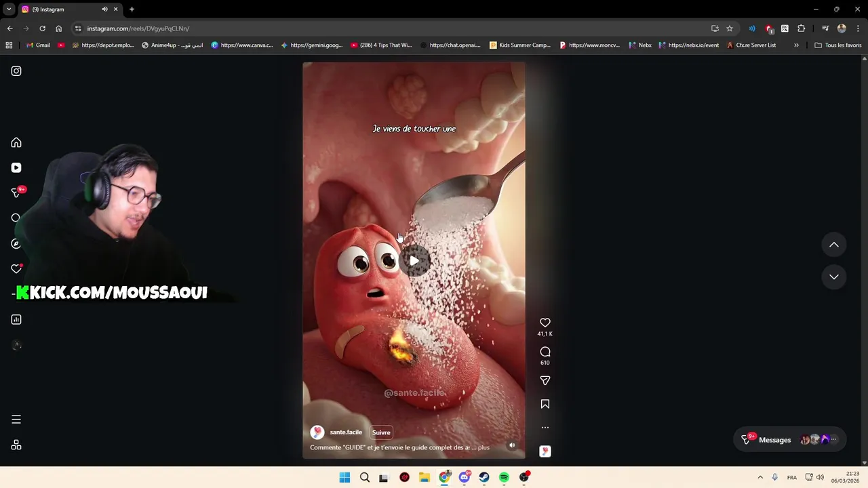This screenshot has width=868, height=488.
Task: Go back in the browser
Action: click(9, 28)
